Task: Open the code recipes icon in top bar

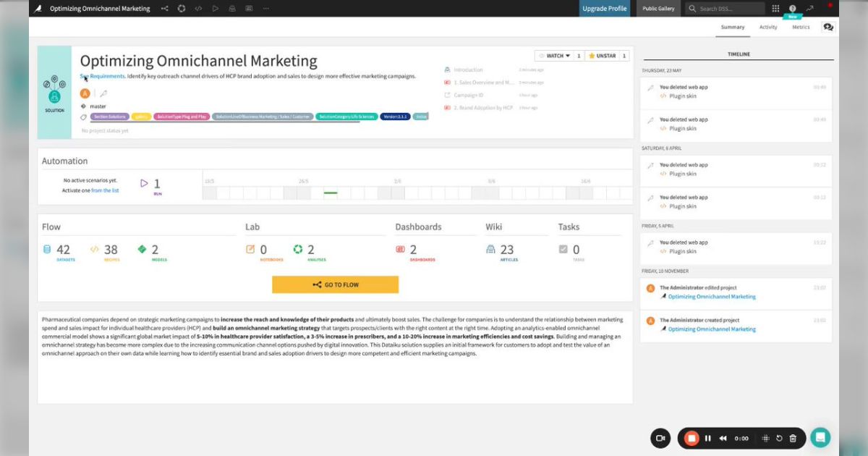Action: point(198,9)
